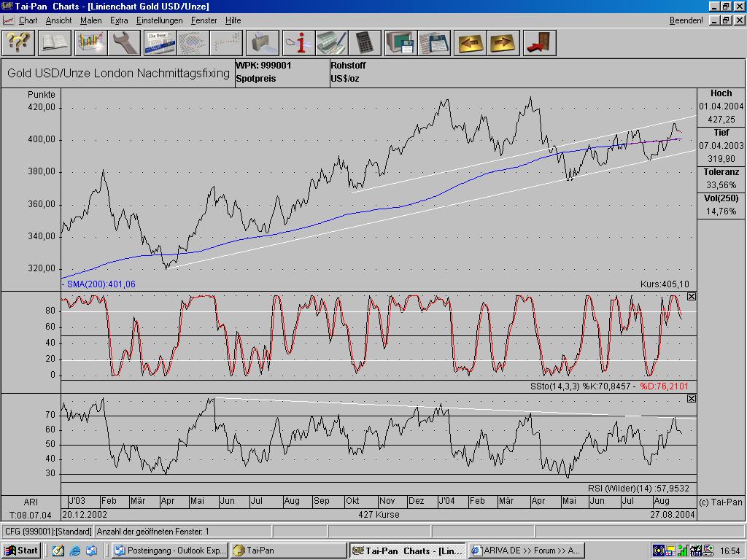Click the colorful bar chart toolbar icon

tap(90, 43)
